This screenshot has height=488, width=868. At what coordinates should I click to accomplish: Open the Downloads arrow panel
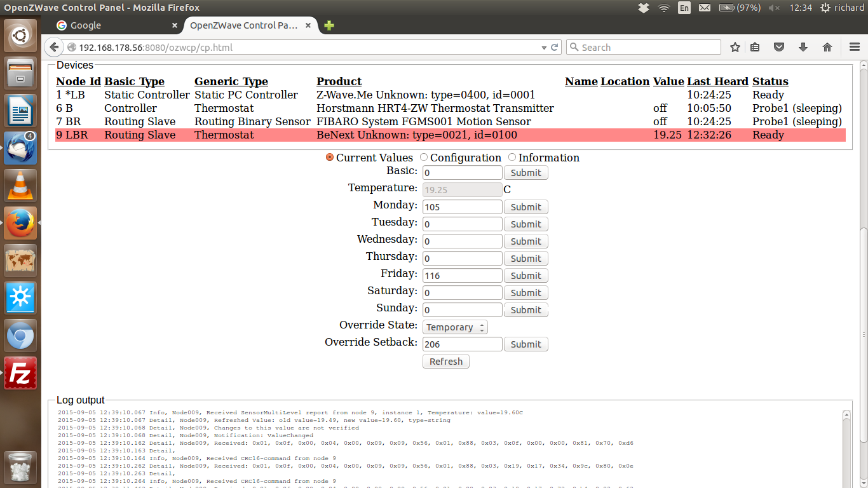pos(803,47)
